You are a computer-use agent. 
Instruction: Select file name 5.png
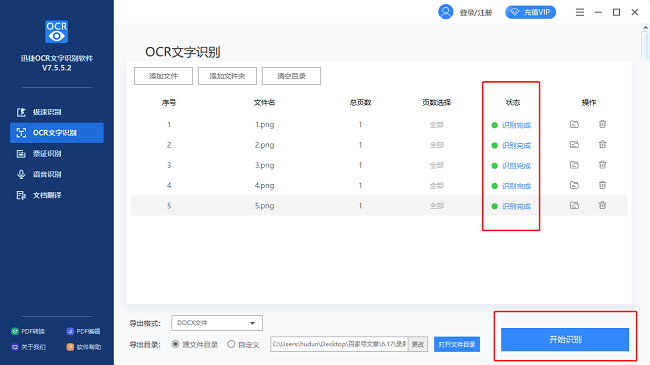(x=264, y=206)
